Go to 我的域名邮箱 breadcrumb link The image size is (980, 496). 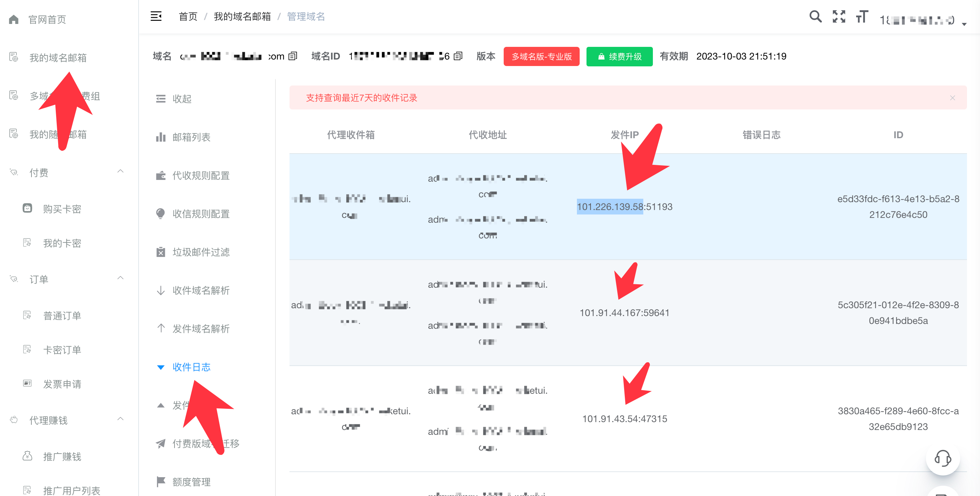(242, 16)
